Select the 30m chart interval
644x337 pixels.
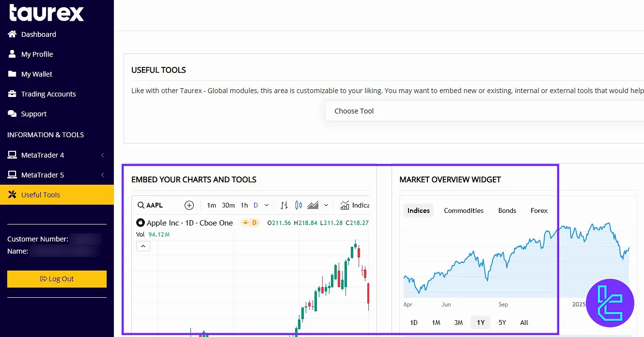tap(228, 205)
